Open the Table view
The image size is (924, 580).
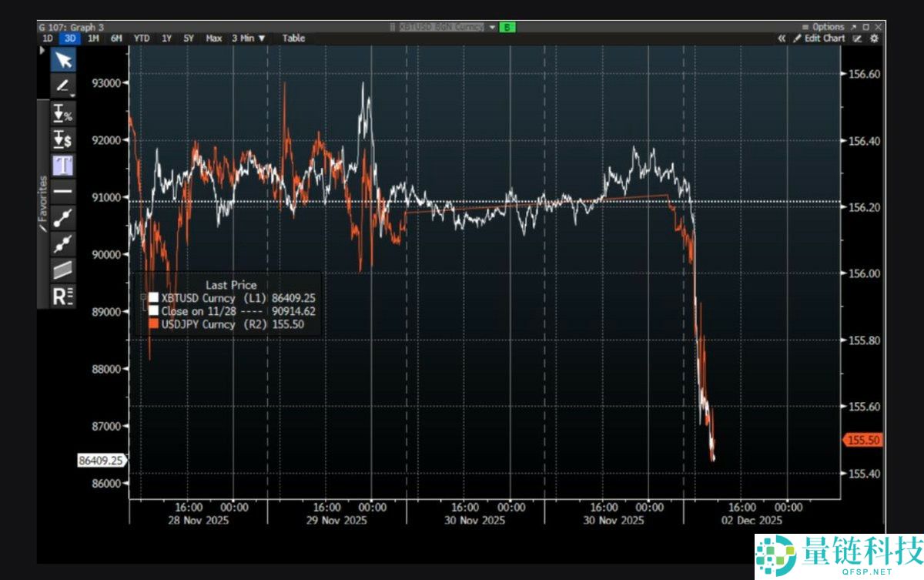tap(293, 38)
